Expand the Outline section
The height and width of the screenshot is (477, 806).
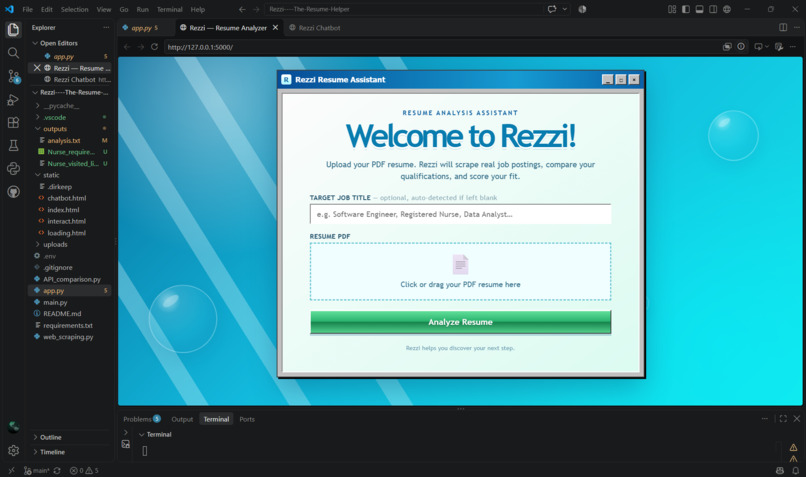tap(35, 437)
